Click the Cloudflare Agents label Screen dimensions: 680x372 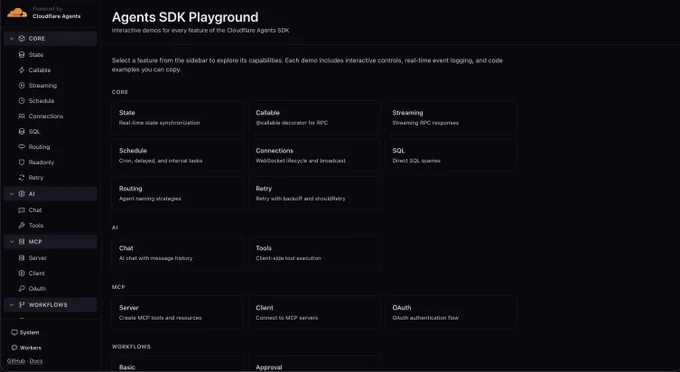pos(56,16)
